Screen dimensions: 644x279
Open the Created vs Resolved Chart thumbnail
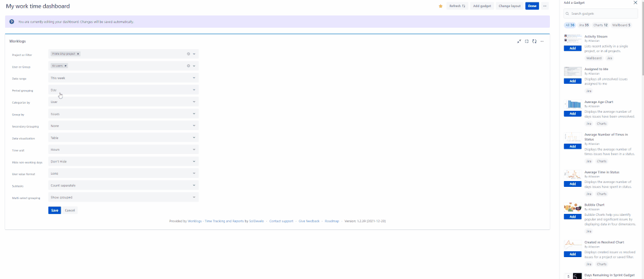[572, 244]
